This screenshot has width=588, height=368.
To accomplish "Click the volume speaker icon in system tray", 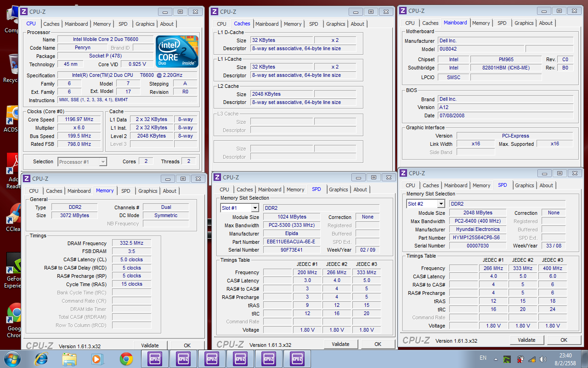I will (x=543, y=359).
